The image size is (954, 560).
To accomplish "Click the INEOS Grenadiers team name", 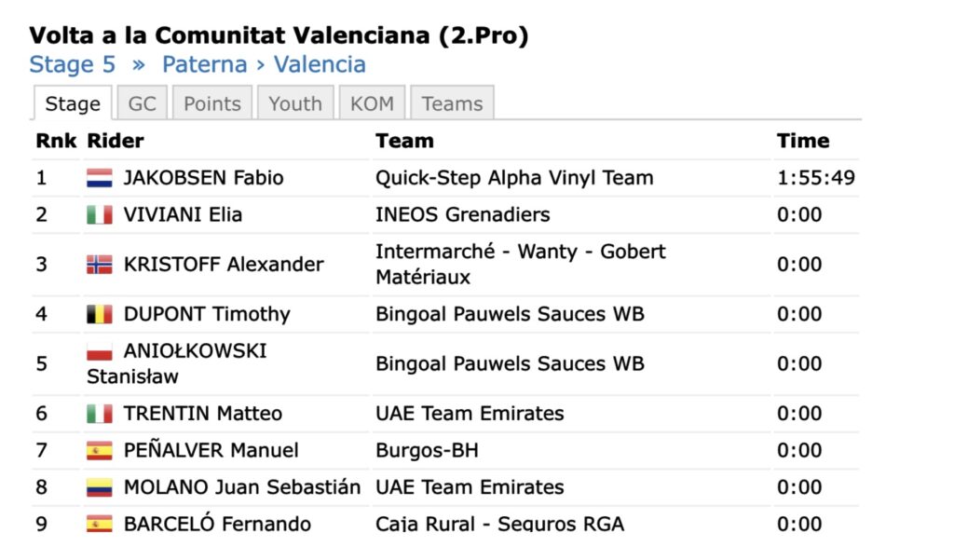I will [x=462, y=215].
